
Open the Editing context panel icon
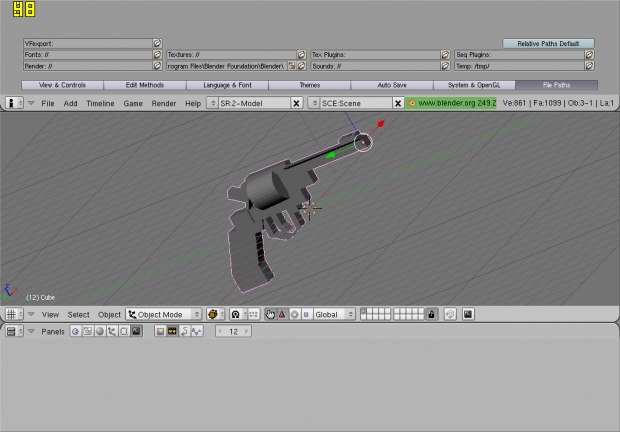click(124, 331)
